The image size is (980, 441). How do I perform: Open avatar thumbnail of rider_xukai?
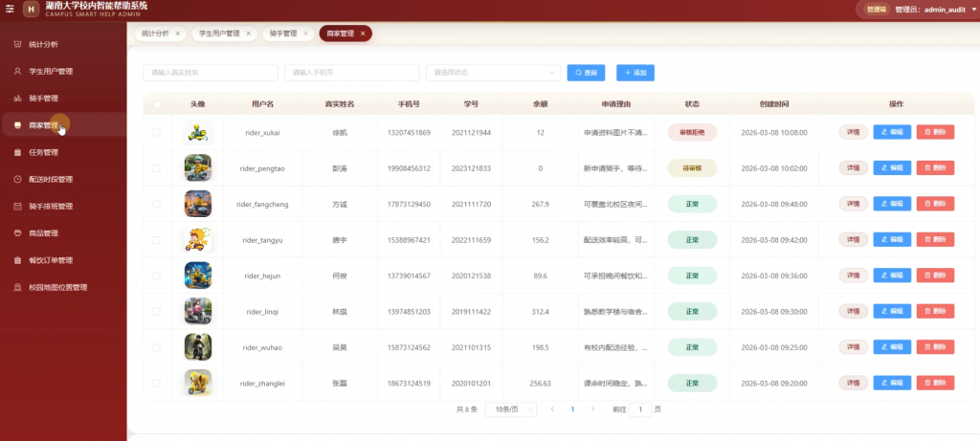click(197, 132)
